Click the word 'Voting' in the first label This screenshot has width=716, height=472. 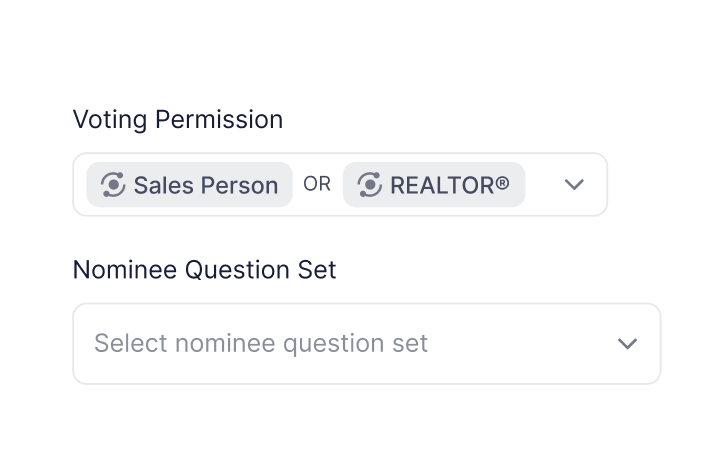pyautogui.click(x=106, y=120)
